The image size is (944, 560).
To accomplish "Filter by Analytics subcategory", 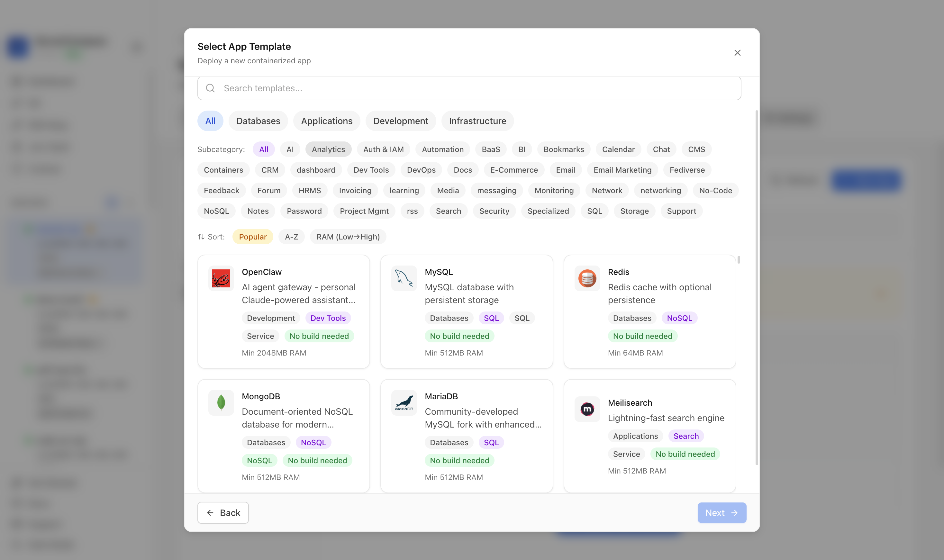I will 328,149.
